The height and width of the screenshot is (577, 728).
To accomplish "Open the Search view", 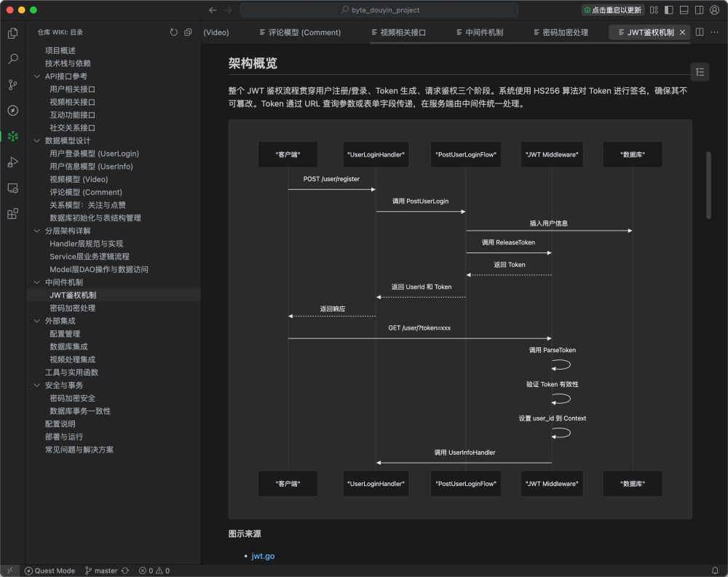I will [x=12, y=60].
